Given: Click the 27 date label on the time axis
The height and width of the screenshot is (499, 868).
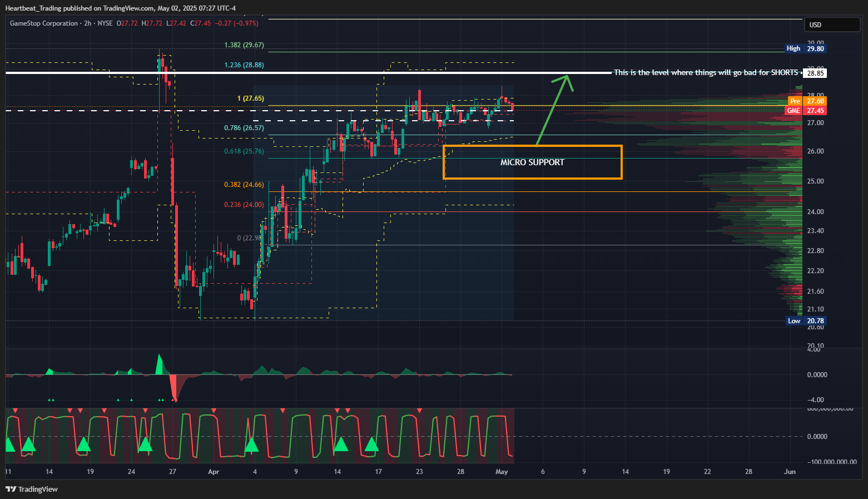Looking at the screenshot, I should click(172, 472).
